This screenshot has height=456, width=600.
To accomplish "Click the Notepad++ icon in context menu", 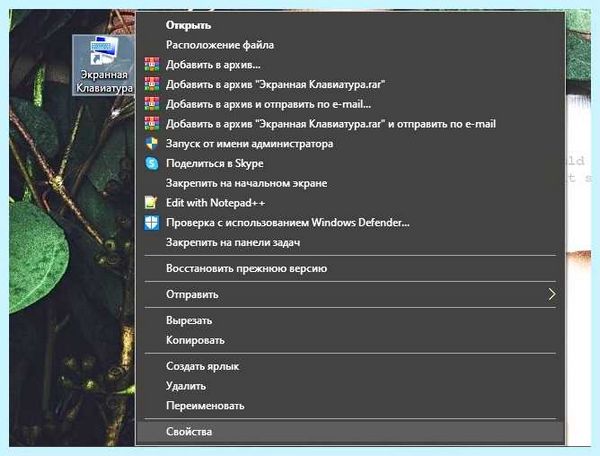I will pos(151,202).
